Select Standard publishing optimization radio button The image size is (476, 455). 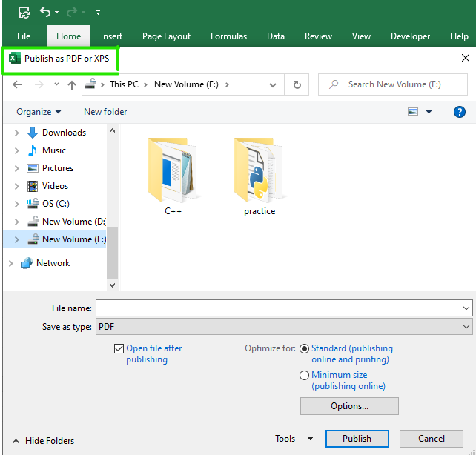pyautogui.click(x=304, y=348)
